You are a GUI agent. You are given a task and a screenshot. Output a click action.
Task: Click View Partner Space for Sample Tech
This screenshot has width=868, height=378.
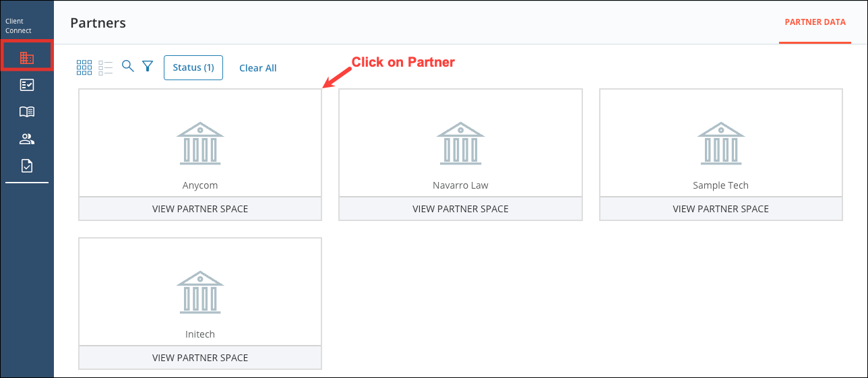point(720,209)
